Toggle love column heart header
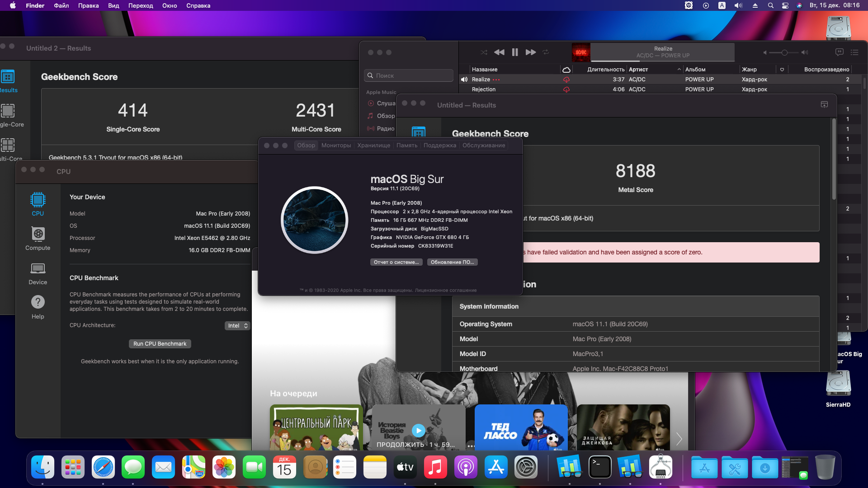This screenshot has height=488, width=868. [782, 70]
